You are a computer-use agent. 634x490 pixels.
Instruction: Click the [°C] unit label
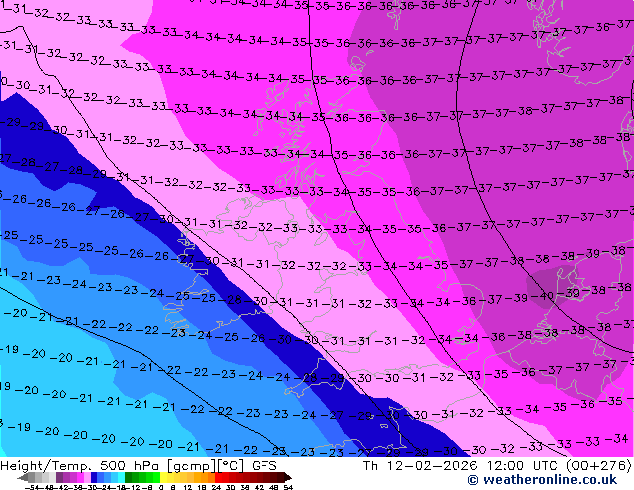click(231, 466)
